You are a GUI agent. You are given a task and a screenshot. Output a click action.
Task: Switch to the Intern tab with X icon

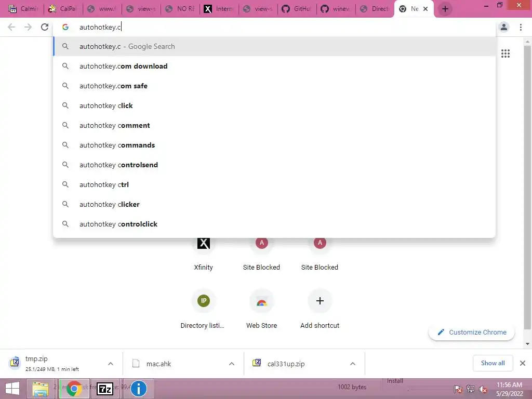point(219,9)
